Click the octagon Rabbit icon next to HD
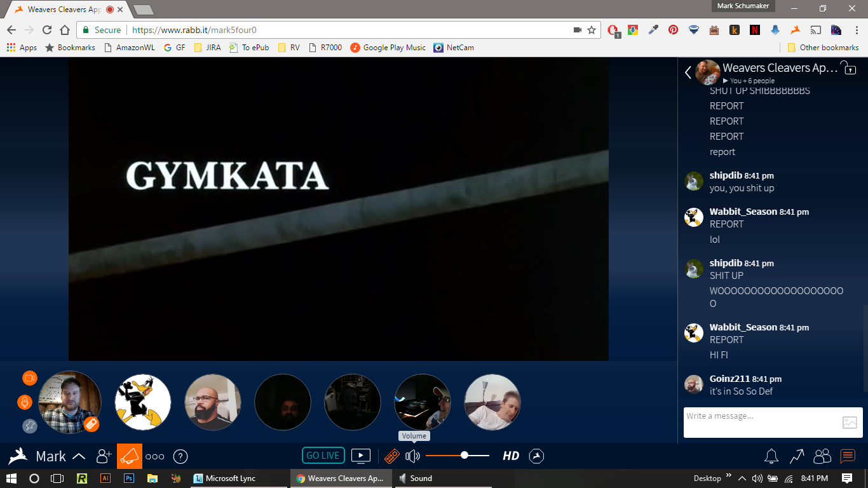 tap(537, 456)
